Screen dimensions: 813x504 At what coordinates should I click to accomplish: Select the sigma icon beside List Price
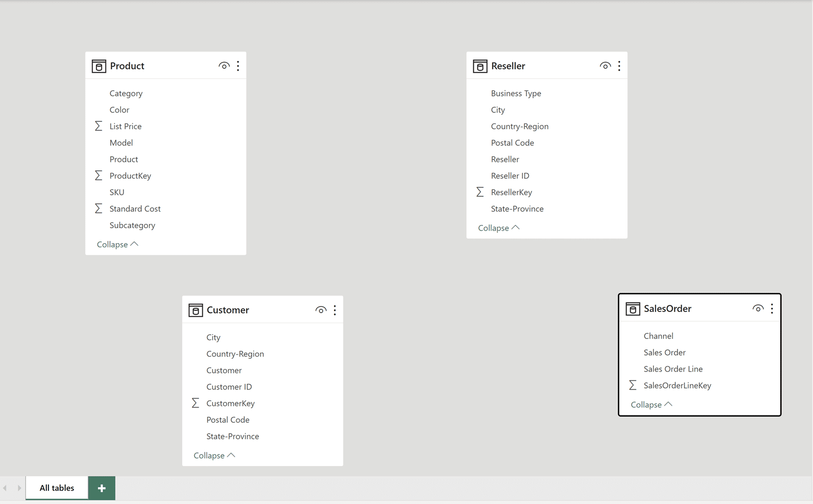(x=98, y=125)
